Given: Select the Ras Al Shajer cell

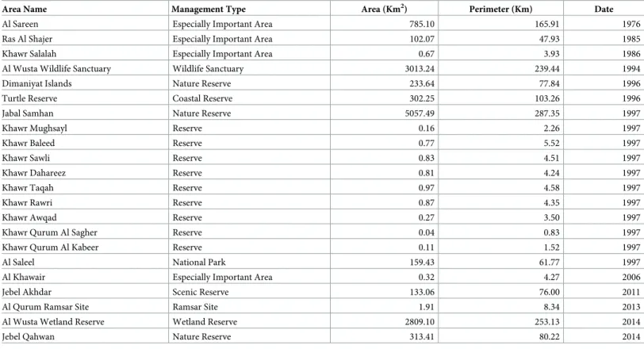Looking at the screenshot, I should [x=27, y=39].
